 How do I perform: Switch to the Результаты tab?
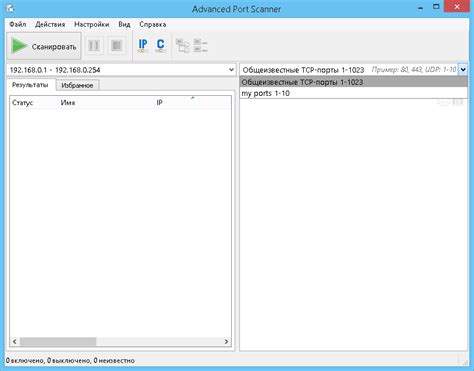pyautogui.click(x=30, y=85)
